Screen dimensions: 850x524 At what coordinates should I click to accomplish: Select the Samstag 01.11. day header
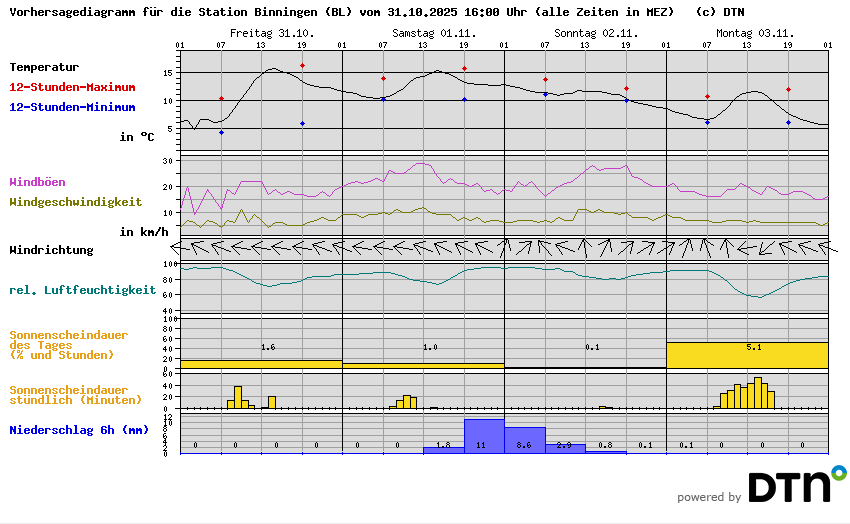point(433,33)
